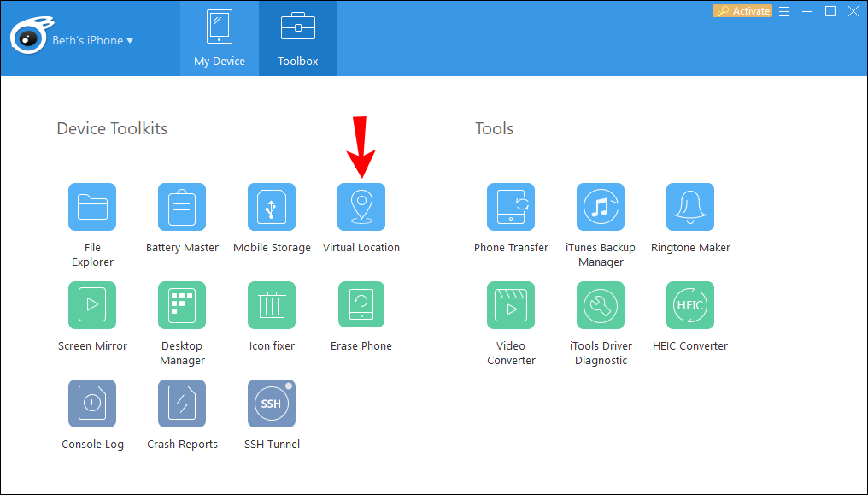
Task: Click the SSH Tunnel label text
Action: 272,444
